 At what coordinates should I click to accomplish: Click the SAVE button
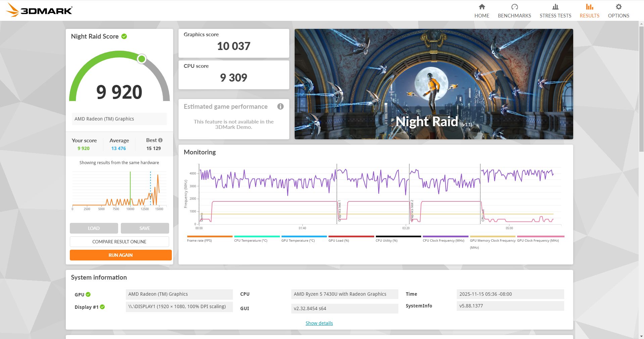click(144, 228)
